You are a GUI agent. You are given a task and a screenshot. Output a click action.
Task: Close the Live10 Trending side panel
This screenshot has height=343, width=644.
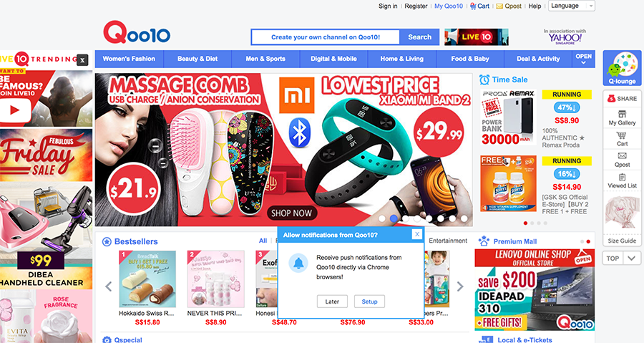click(82, 60)
